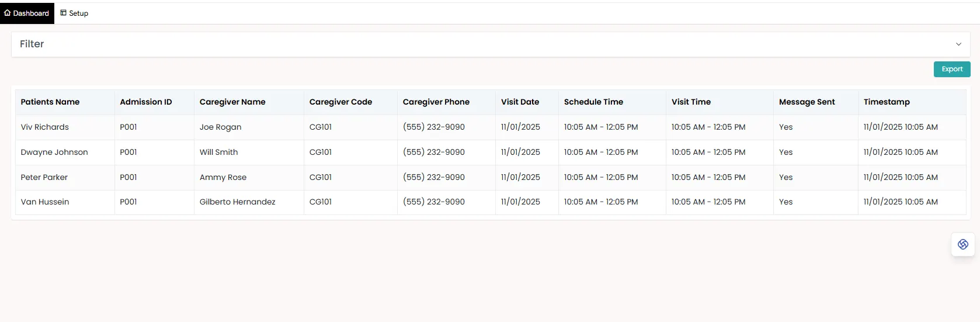Click visit time in Van Hussein row
This screenshot has width=980, height=322.
click(708, 202)
